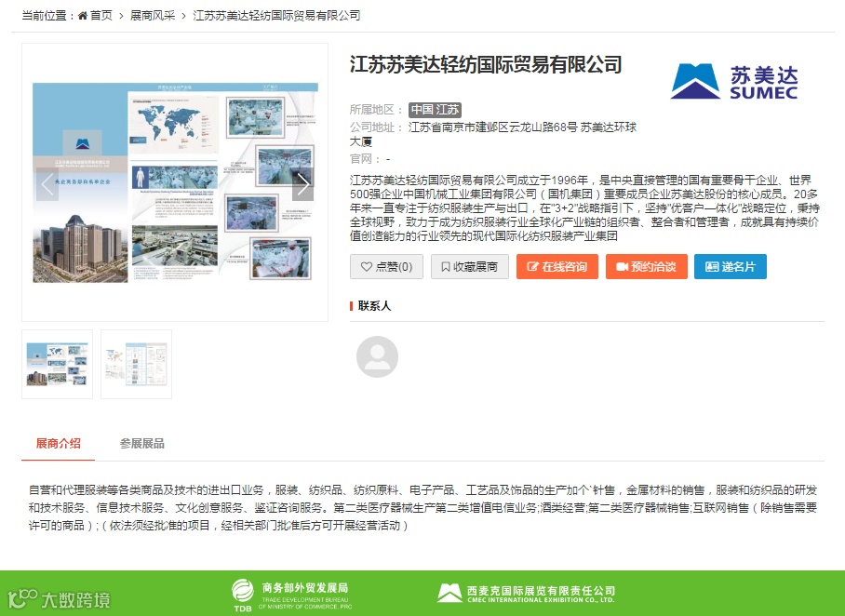This screenshot has height=616, width=845.
Task: Show next slide with right arrow
Action: [302, 184]
